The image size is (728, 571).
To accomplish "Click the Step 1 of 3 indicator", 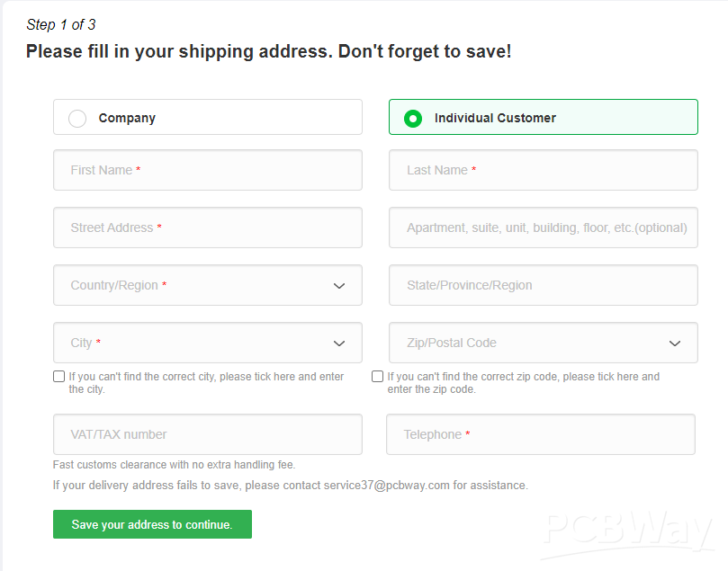I will 61,24.
